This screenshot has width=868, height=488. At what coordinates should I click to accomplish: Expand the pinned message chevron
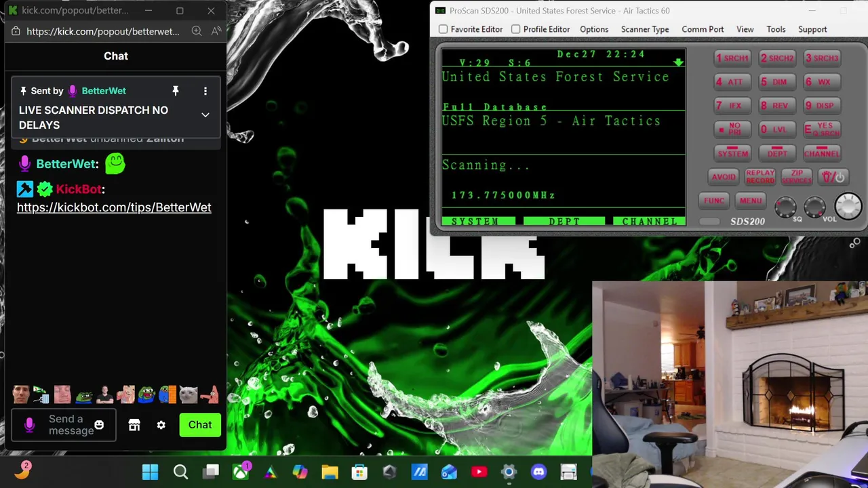click(x=205, y=115)
